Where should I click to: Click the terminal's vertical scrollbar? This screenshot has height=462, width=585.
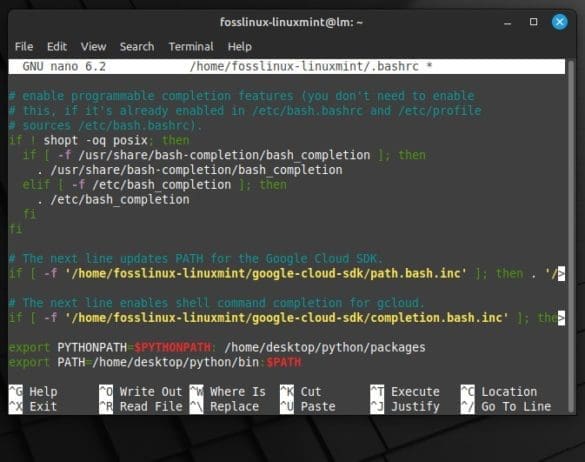pyautogui.click(x=571, y=235)
